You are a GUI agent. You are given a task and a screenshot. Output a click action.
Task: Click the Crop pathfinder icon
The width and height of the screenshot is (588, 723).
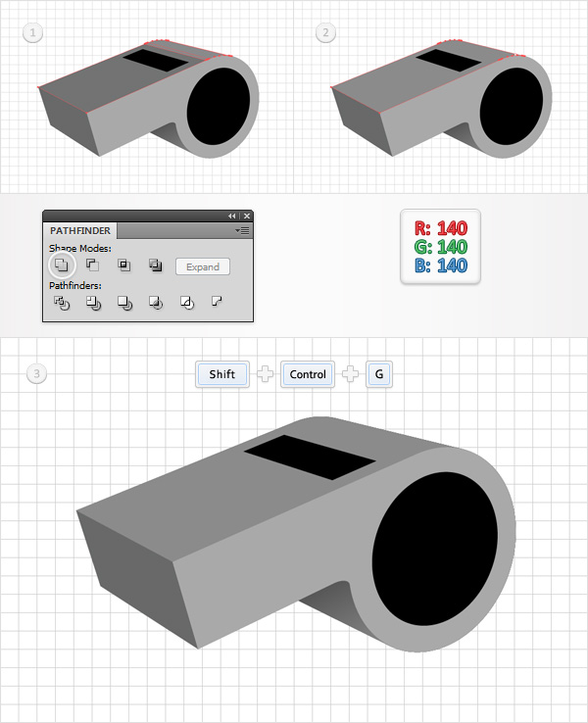(156, 303)
